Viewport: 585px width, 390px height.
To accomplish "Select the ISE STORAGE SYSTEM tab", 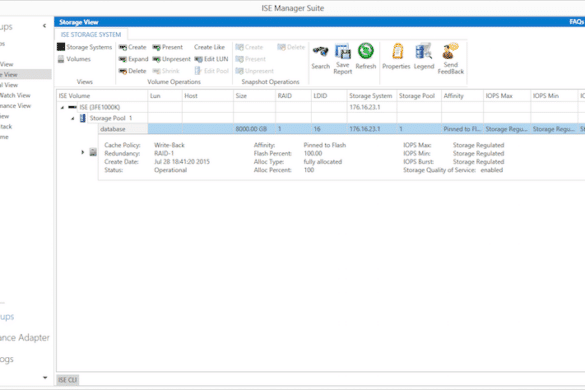I will (91, 34).
